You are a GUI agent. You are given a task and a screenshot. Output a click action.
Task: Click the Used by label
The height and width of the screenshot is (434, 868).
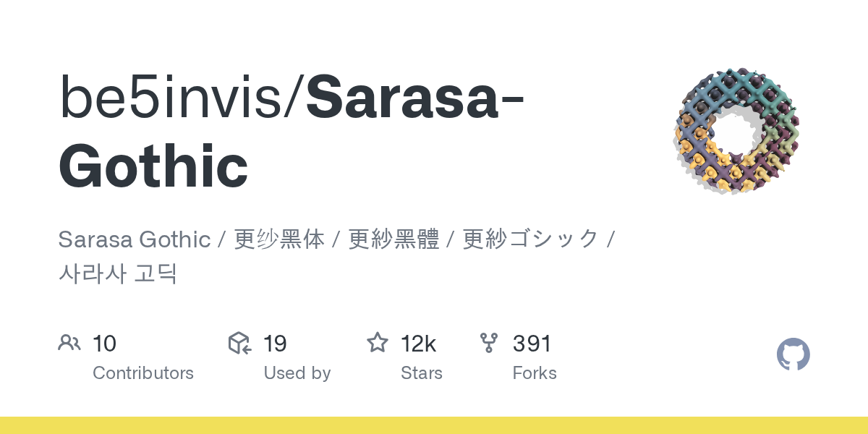pos(297,373)
